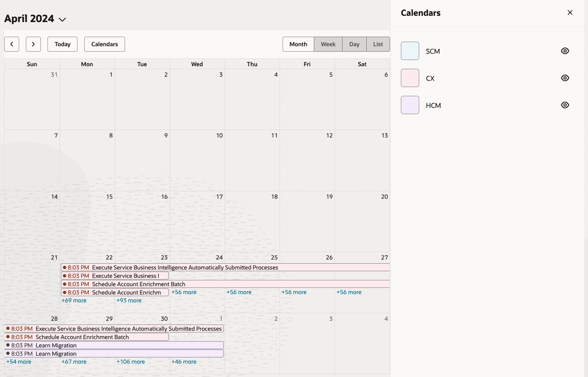588x377 pixels.
Task: Navigate to the next month
Action: point(33,44)
